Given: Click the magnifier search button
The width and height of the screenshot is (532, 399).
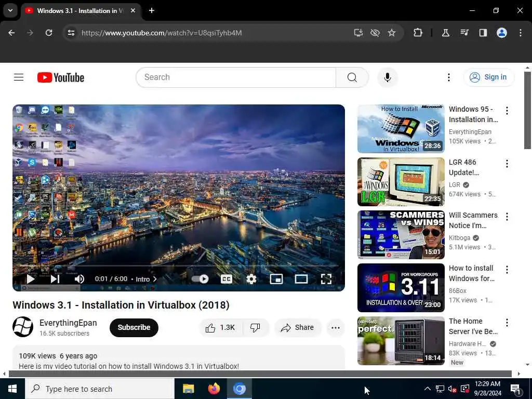Looking at the screenshot, I should (352, 77).
